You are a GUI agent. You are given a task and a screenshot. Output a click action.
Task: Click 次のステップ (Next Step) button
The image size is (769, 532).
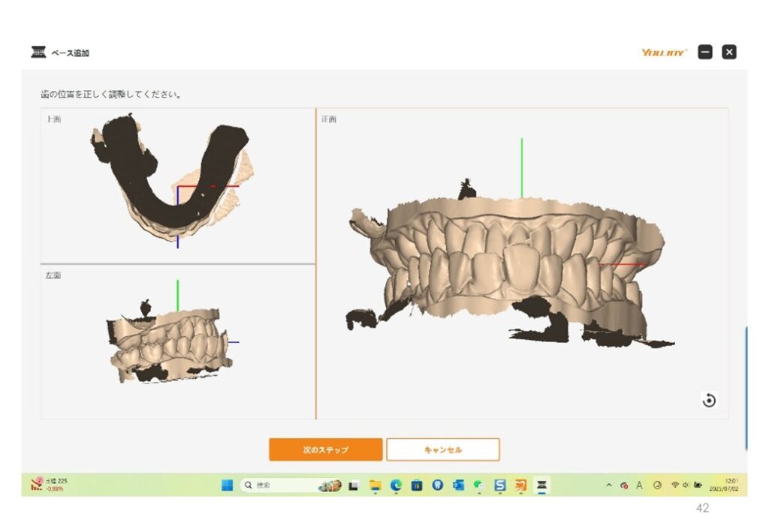tap(325, 449)
